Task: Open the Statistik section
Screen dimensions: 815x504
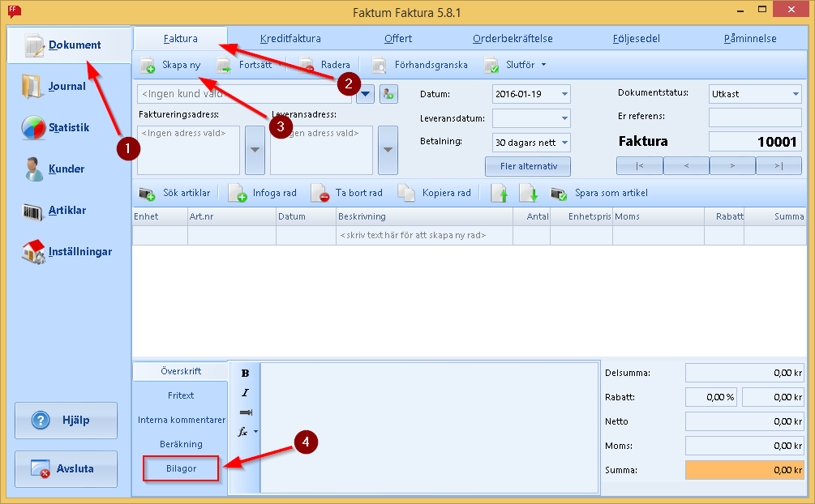Action: [56, 128]
